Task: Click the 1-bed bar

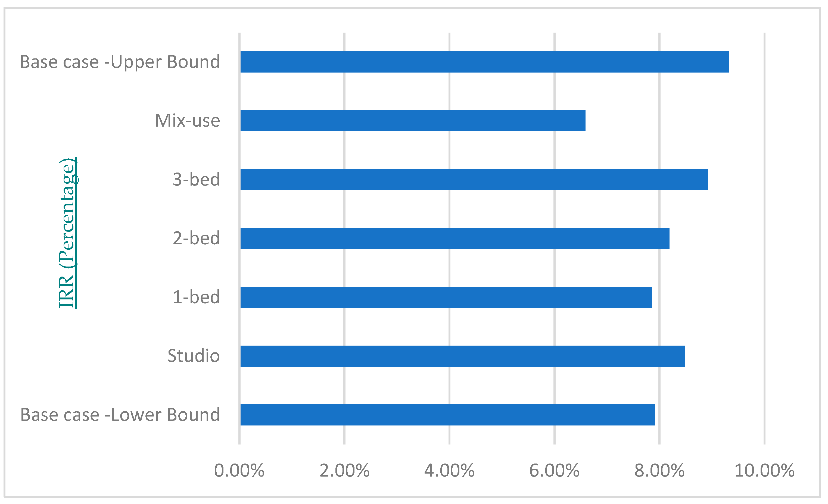Action: [x=446, y=297]
